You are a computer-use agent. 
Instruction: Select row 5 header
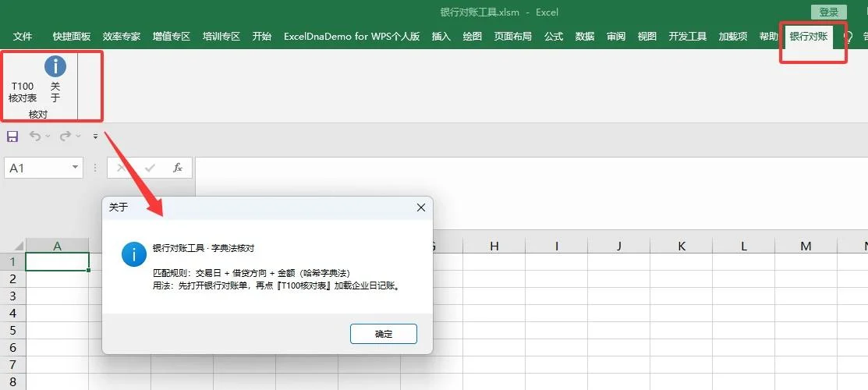click(x=12, y=331)
